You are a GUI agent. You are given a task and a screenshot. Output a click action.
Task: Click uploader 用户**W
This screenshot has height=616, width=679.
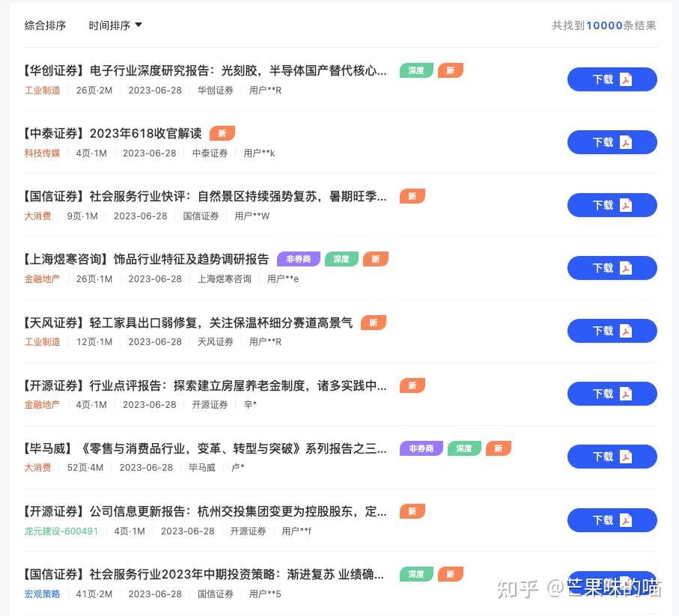(x=252, y=216)
